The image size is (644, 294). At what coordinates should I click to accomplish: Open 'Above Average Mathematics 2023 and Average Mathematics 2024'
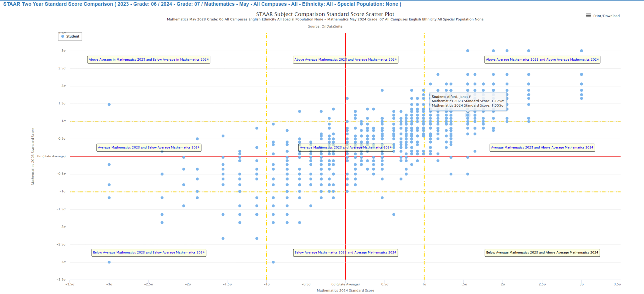point(346,59)
